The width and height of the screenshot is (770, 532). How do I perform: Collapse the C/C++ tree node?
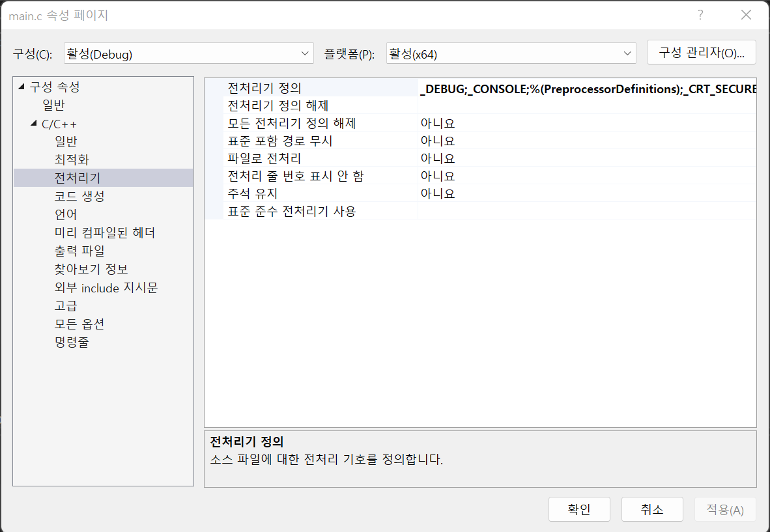click(x=33, y=123)
